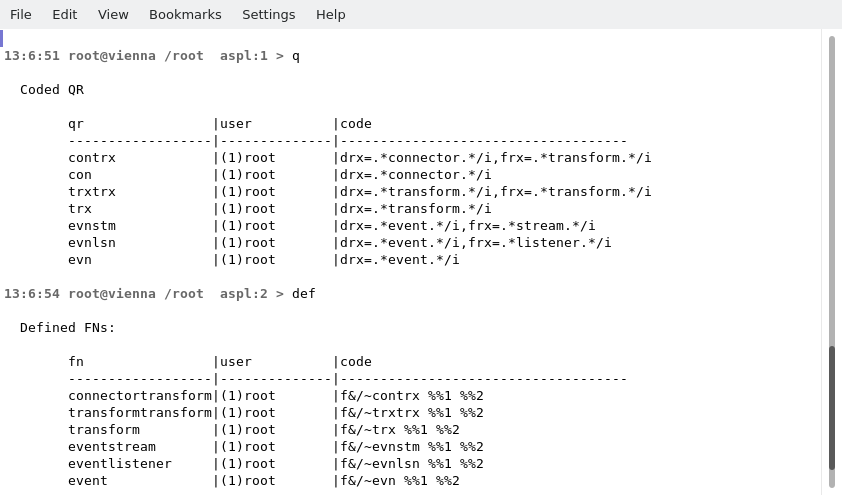Open the View menu
The width and height of the screenshot is (842, 495).
point(113,14)
